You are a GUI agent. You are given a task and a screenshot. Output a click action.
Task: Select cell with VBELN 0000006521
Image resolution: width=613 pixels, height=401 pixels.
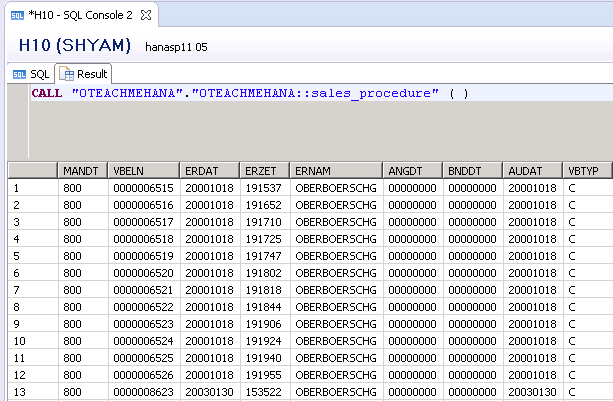[x=143, y=290]
